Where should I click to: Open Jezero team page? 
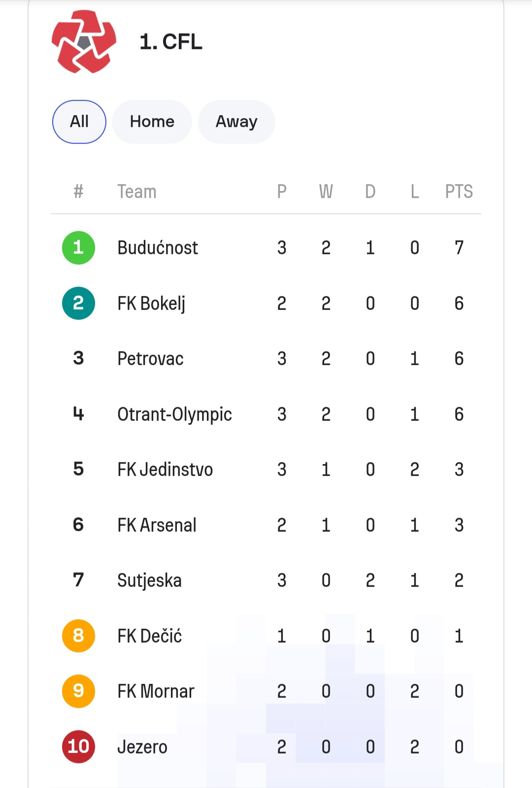click(142, 747)
